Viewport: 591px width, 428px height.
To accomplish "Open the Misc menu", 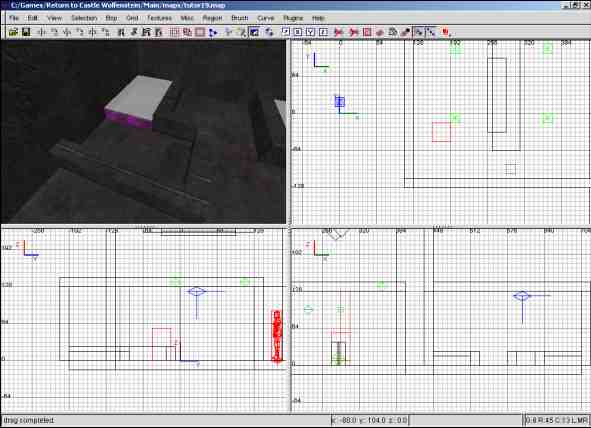I will pos(187,18).
